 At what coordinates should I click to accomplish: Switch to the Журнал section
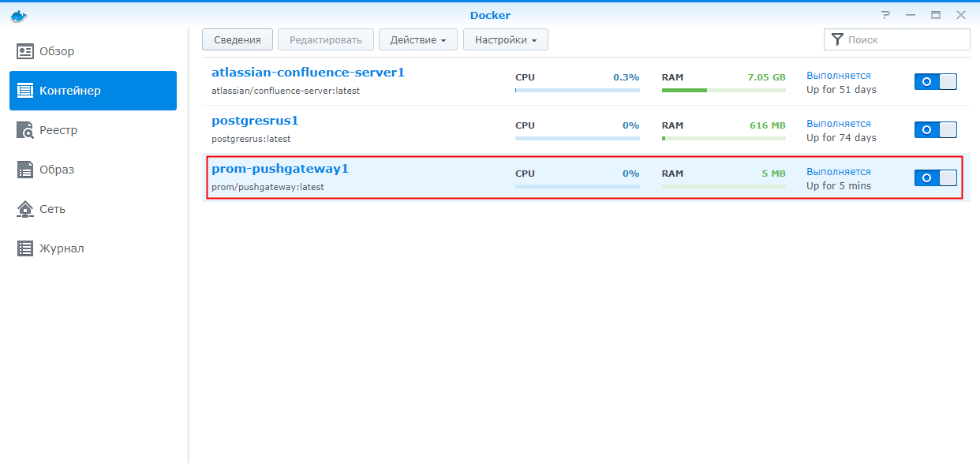[62, 248]
